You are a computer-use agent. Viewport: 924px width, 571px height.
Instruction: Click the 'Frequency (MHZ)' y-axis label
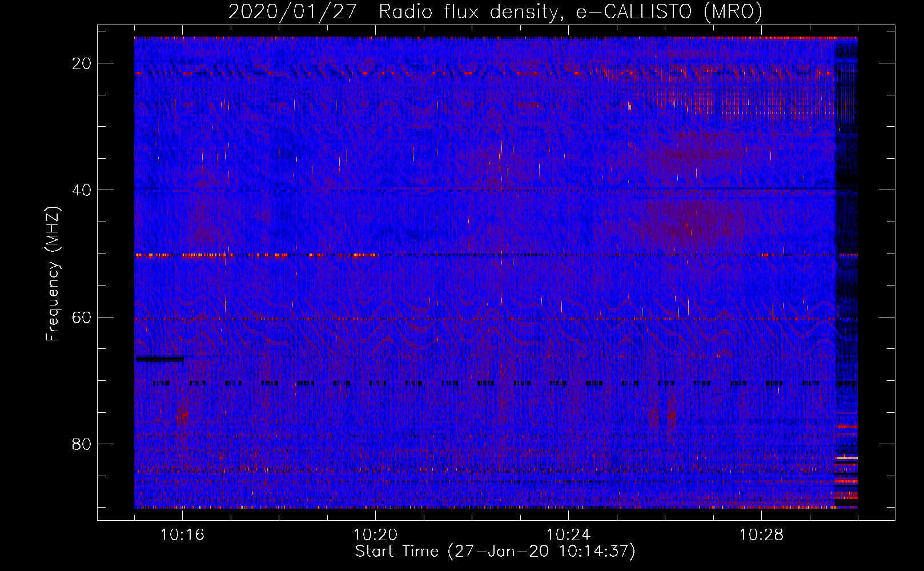53,274
